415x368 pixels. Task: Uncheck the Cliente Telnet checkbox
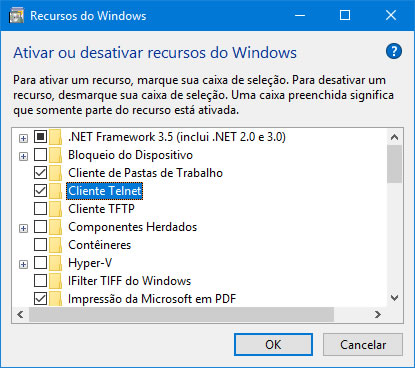[40, 191]
